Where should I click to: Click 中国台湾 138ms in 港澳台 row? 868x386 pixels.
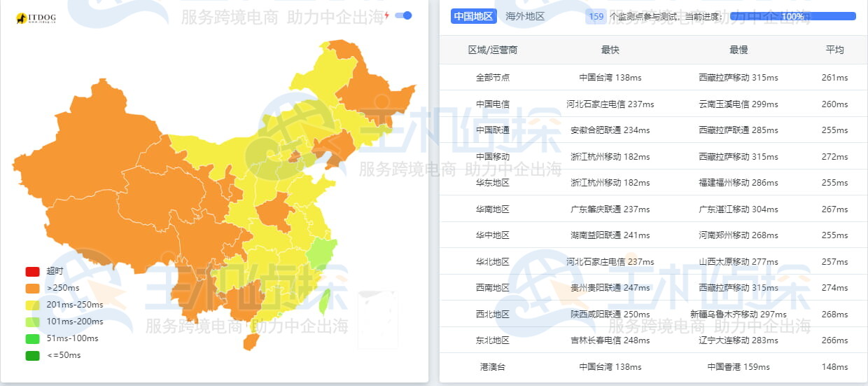(610, 367)
